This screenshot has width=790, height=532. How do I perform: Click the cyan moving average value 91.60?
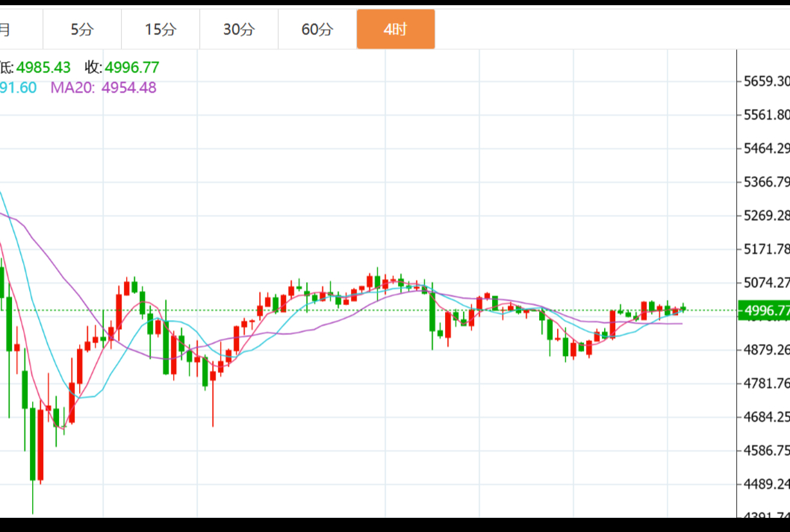(18, 87)
